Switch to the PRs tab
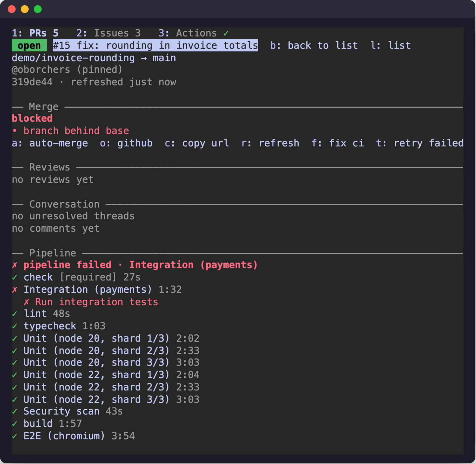This screenshot has height=464, width=476. (x=35, y=33)
